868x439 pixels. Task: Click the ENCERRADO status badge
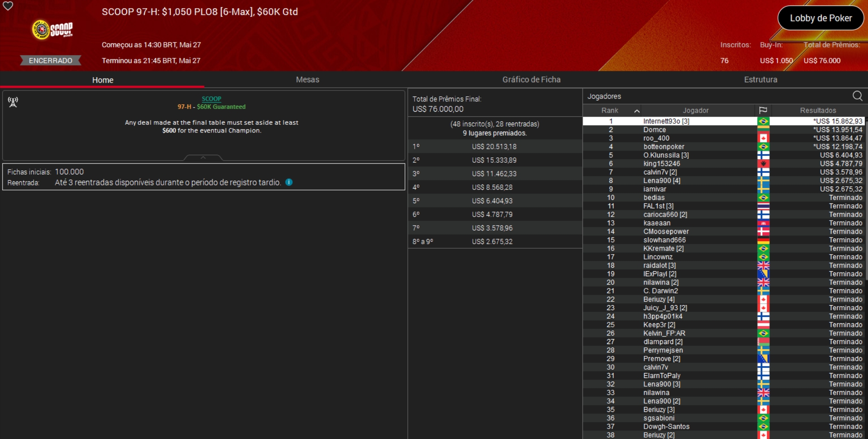[x=51, y=61]
